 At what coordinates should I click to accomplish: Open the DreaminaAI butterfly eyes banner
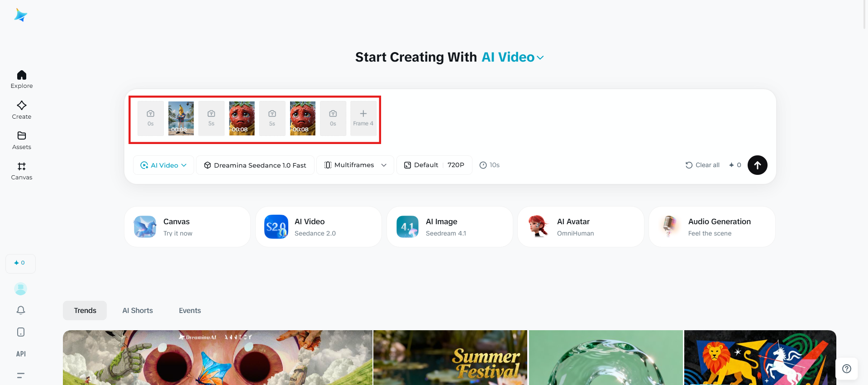point(218,358)
